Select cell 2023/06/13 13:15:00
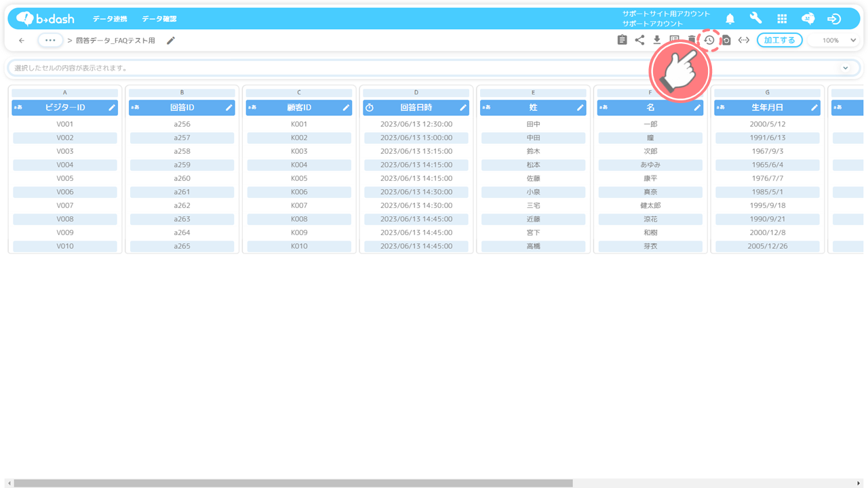 click(416, 151)
